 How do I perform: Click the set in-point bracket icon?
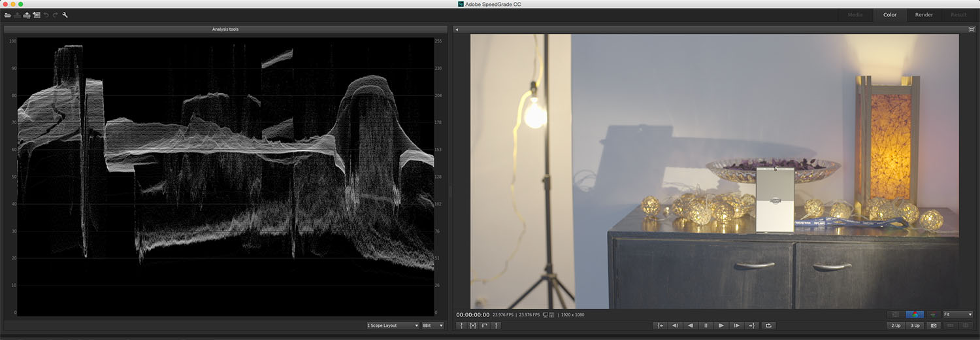tap(461, 326)
